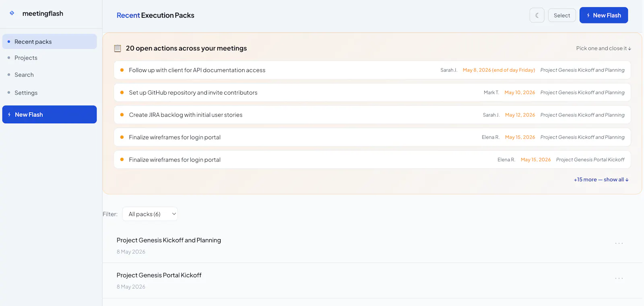Viewport: 644px width, 306px height.
Task: Click orange status dot for GitHub repository action
Action: click(x=122, y=93)
